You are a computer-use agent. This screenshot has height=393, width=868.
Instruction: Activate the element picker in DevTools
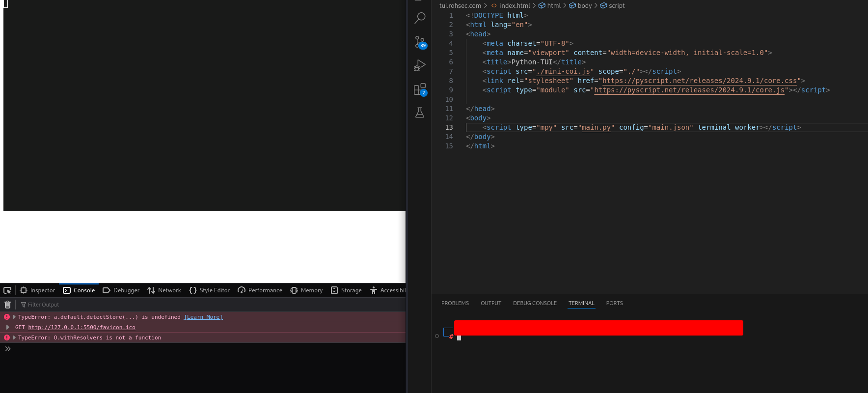pos(7,290)
